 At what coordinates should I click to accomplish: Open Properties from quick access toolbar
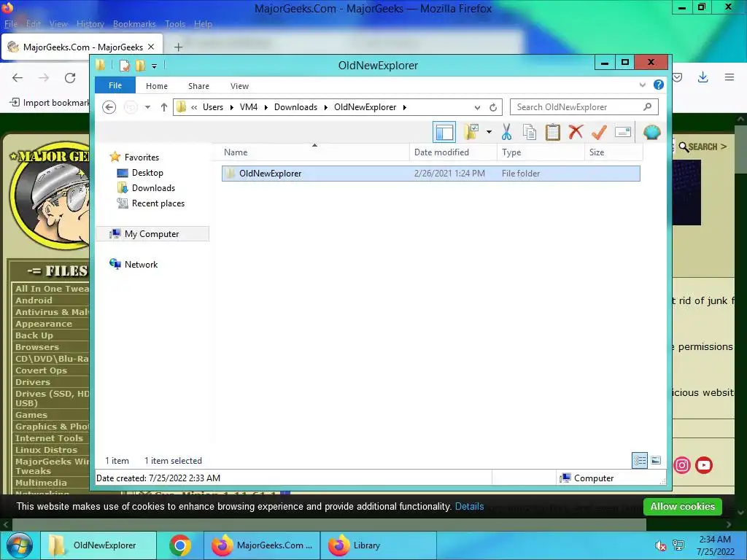point(124,65)
